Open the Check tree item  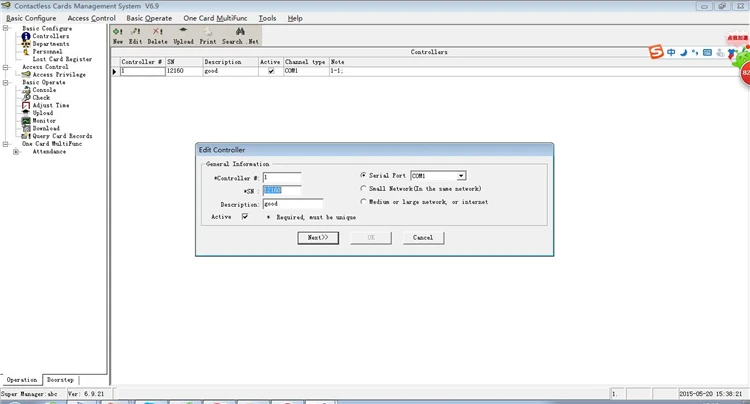click(x=41, y=98)
